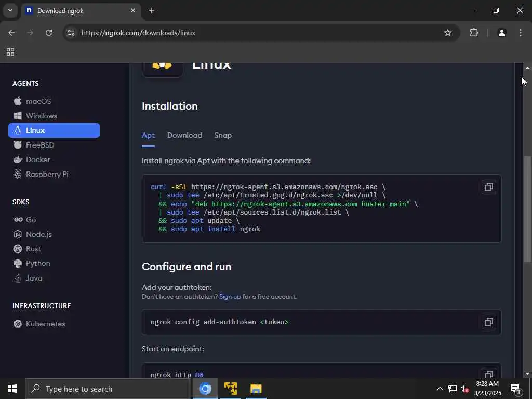Click the scrollbar down arrow

[x=527, y=374]
